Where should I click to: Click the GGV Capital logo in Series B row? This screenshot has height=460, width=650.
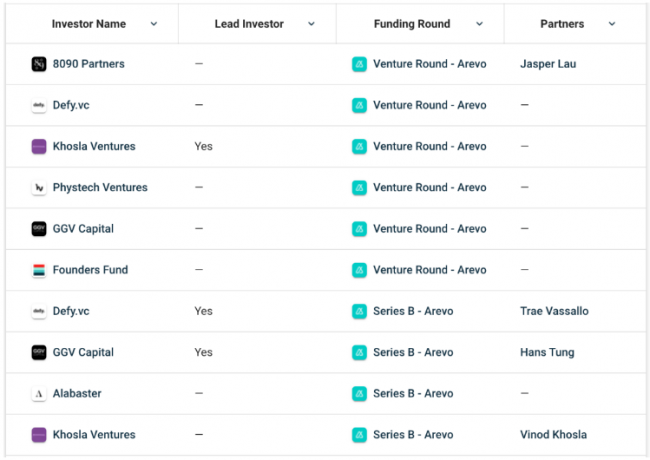39,352
